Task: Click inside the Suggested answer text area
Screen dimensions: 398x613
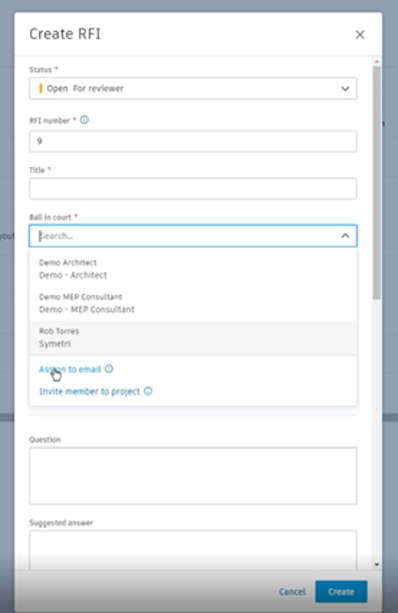Action: pyautogui.click(x=193, y=549)
